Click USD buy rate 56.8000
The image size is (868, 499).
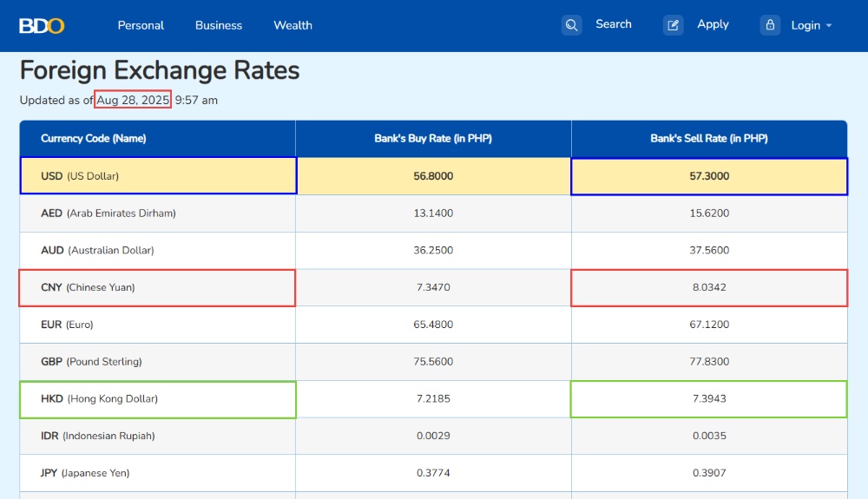tap(433, 176)
